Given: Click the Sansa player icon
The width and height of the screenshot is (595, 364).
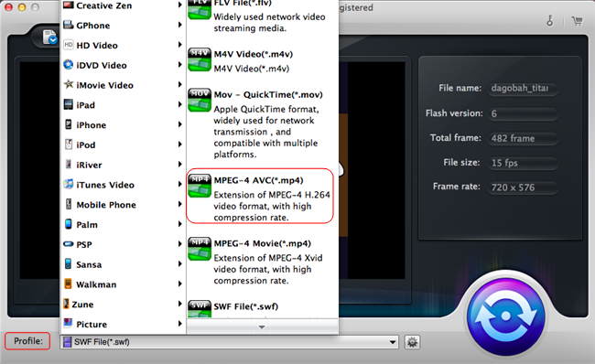Looking at the screenshot, I should pos(69,264).
